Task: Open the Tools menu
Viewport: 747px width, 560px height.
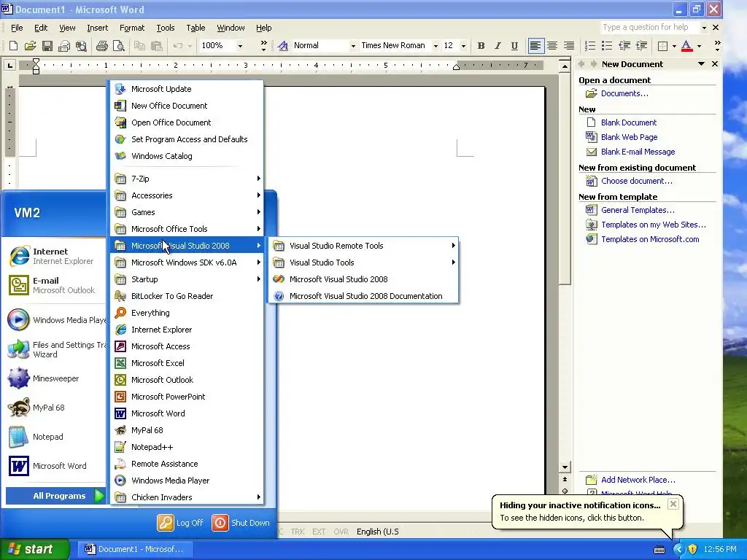Action: [166, 28]
